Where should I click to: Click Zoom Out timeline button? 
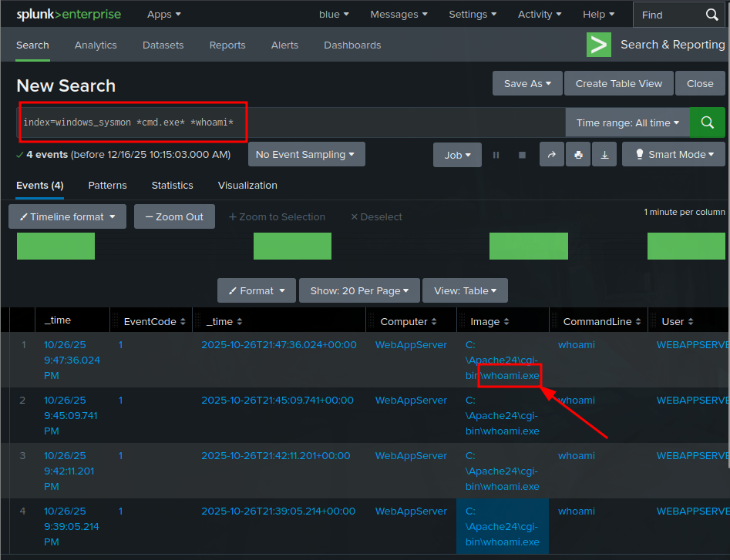click(x=174, y=216)
